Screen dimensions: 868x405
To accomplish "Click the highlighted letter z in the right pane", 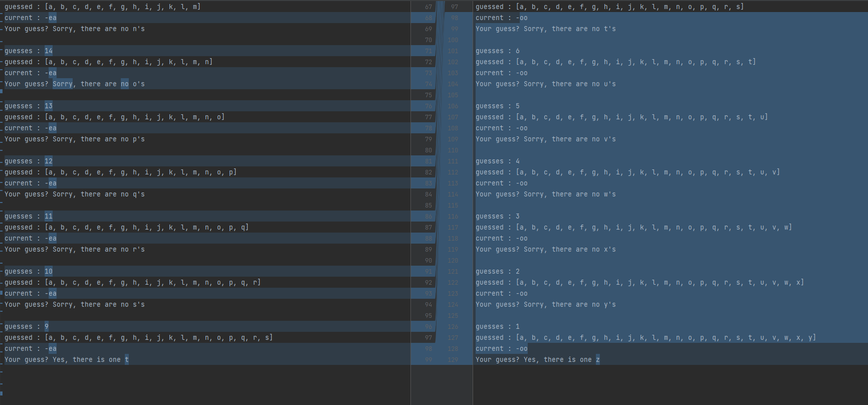I will pyautogui.click(x=597, y=360).
